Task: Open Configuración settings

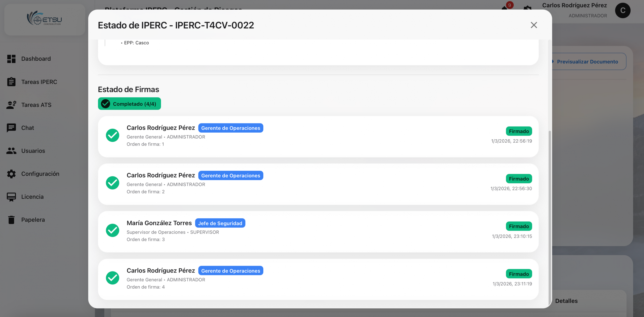Action: coord(40,174)
